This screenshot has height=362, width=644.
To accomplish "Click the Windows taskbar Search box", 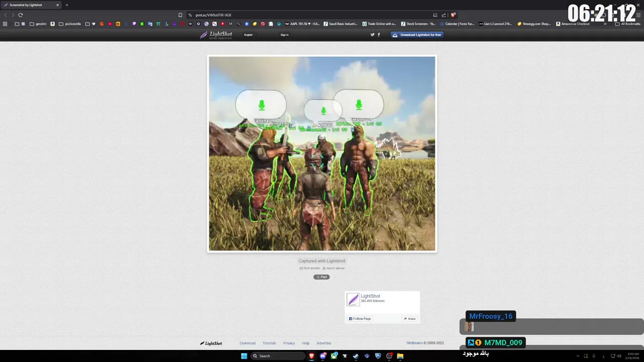I will pos(278,356).
